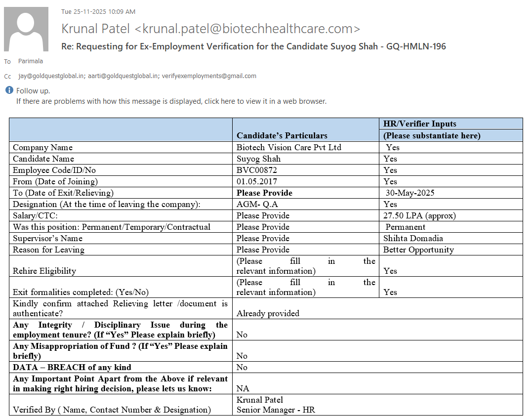532x419 pixels.
Task: Click the Employee Code/ID/No row label
Action: point(54,170)
